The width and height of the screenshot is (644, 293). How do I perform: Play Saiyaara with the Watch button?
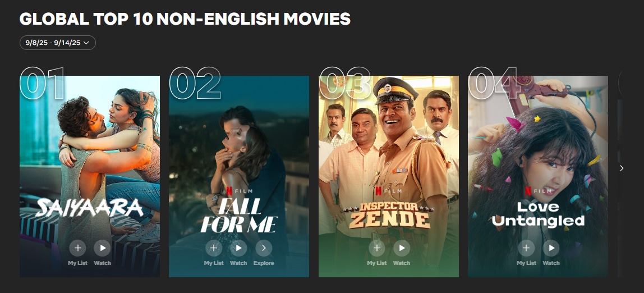(x=102, y=248)
